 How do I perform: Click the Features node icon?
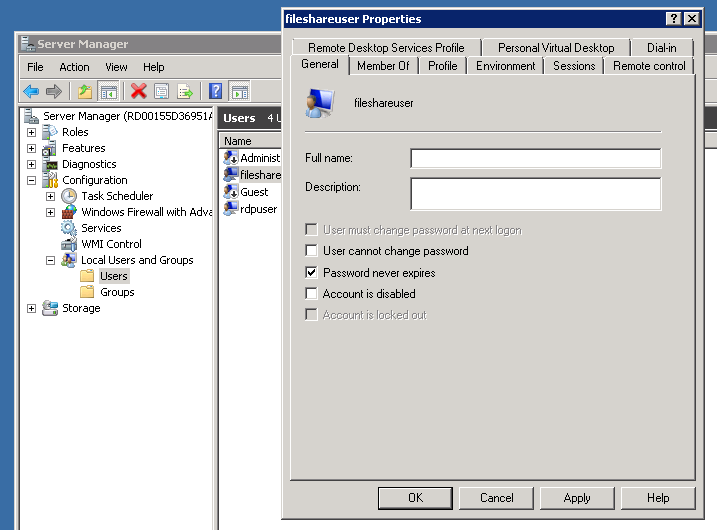tap(49, 148)
